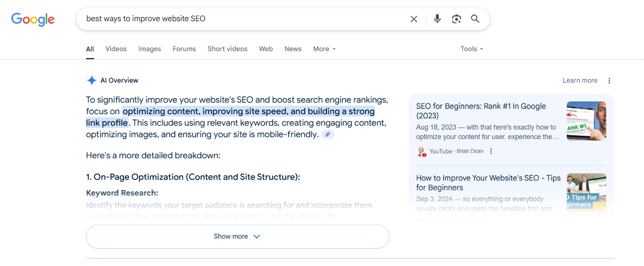Switch to the Web tab
This screenshot has width=644, height=266.
tap(266, 49)
